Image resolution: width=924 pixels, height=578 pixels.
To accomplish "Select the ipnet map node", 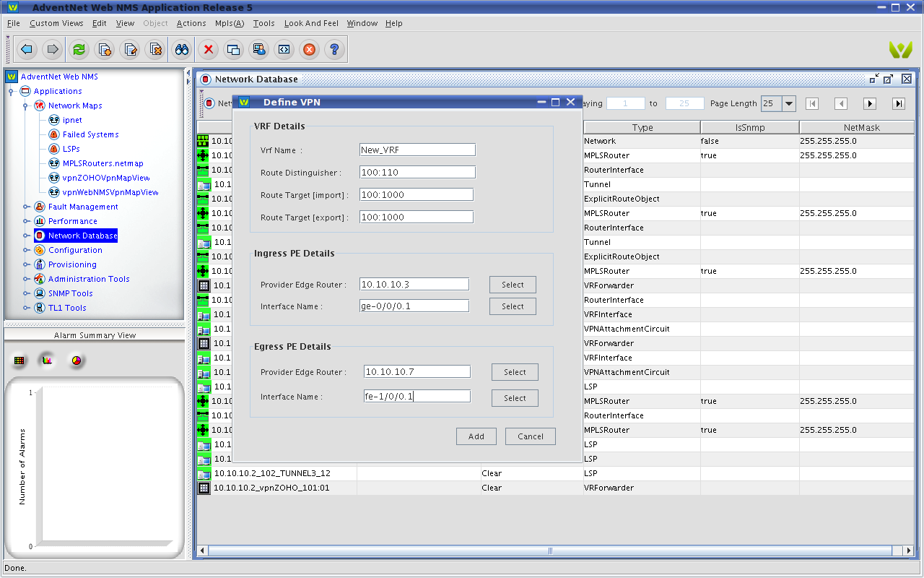I will [72, 120].
